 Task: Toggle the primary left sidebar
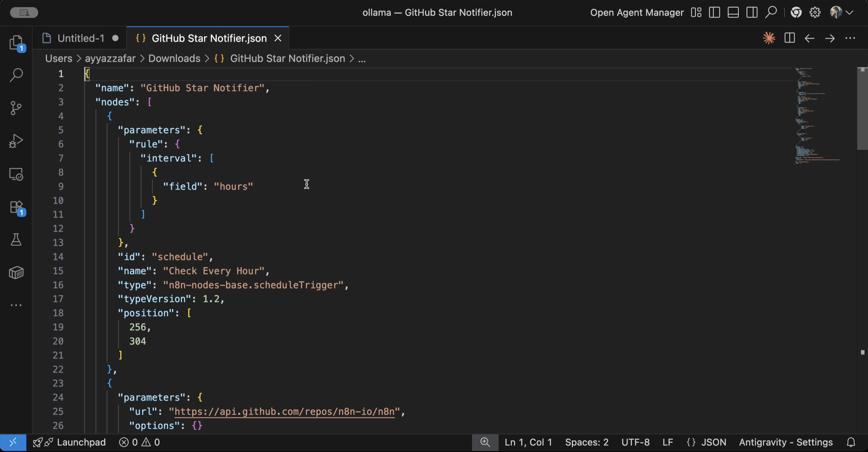(714, 12)
